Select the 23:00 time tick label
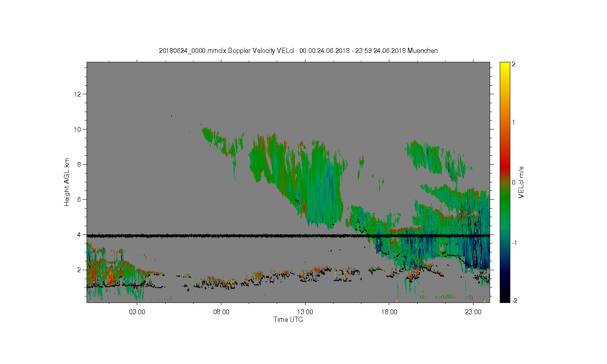The height and width of the screenshot is (364, 607). click(473, 312)
